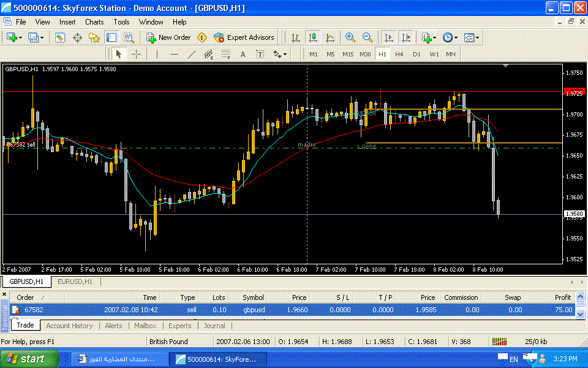Toggle the Auto Scroll chart button

click(388, 37)
